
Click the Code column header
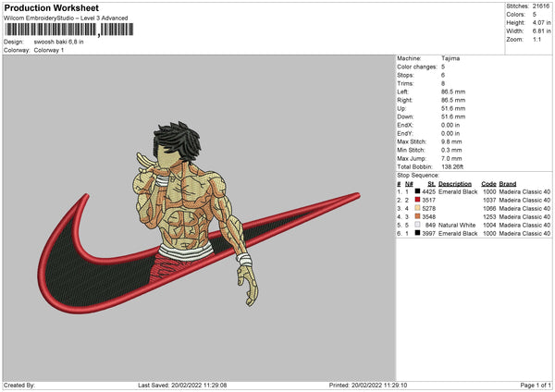(x=488, y=184)
